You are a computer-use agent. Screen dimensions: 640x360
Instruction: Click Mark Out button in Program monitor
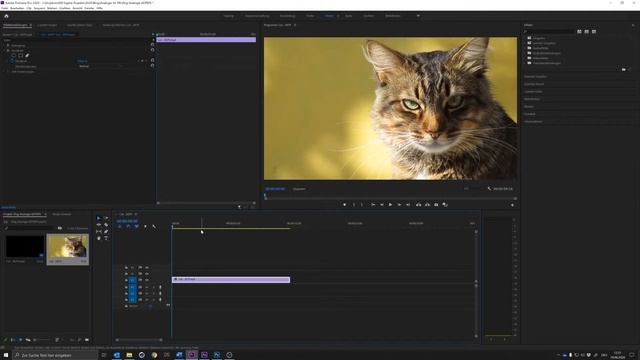coord(362,204)
